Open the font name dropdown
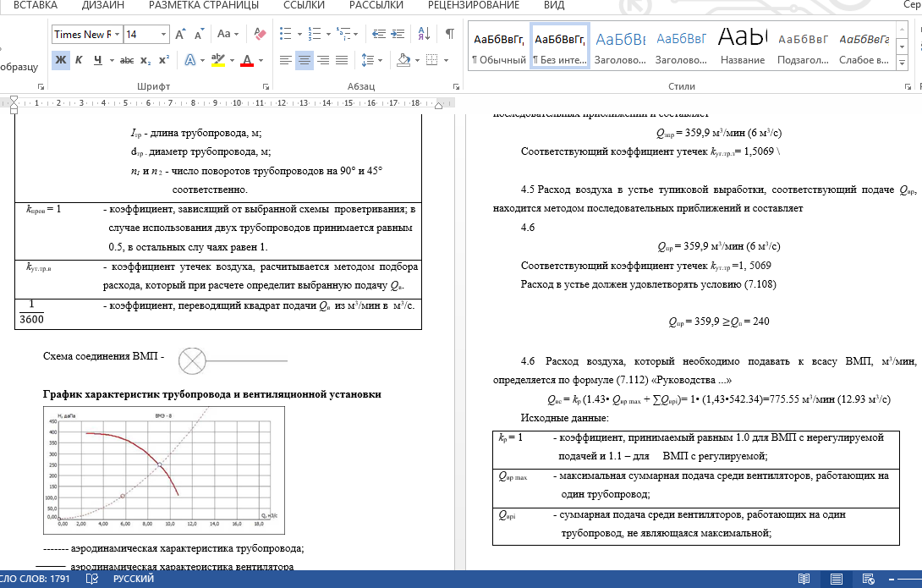The height and width of the screenshot is (588, 922). pos(117,34)
